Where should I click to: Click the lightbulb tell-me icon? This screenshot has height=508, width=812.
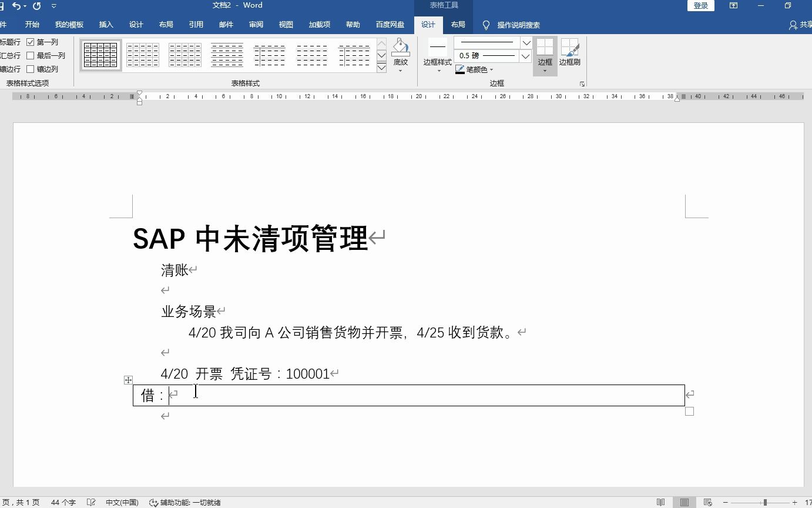pyautogui.click(x=486, y=25)
